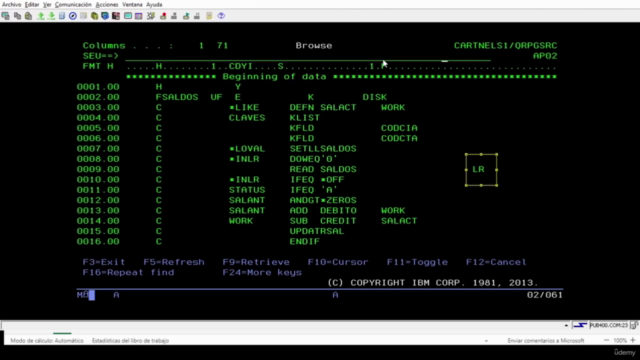
Task: Click the F16=Repeat find key label
Action: coord(128,272)
